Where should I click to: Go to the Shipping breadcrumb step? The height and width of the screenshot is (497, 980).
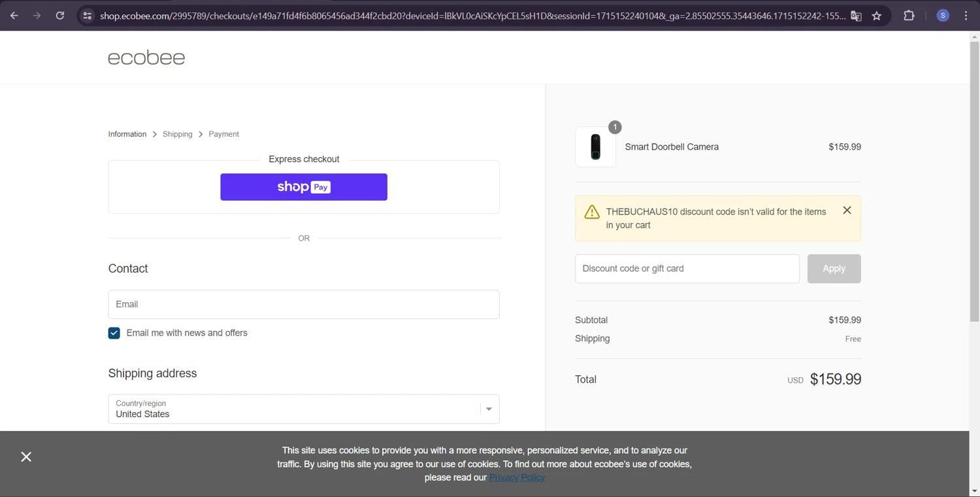click(178, 134)
